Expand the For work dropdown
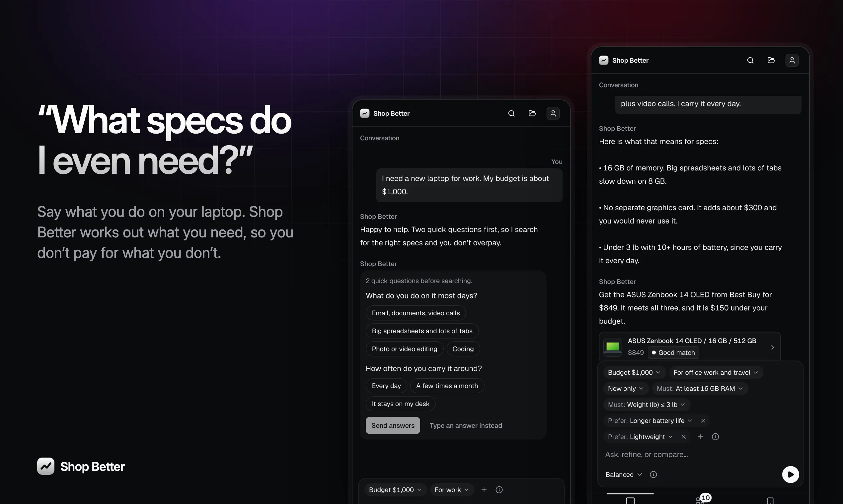Image resolution: width=843 pixels, height=504 pixels. pyautogui.click(x=452, y=490)
